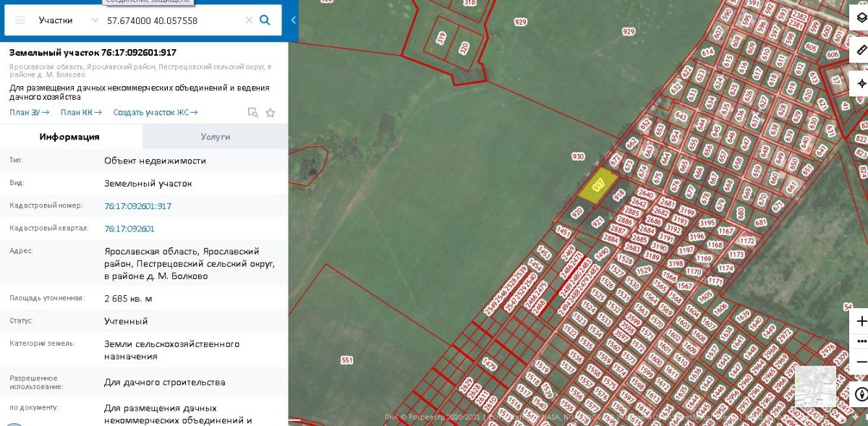
Task: Click parcel label 930 on the map
Action: (577, 156)
